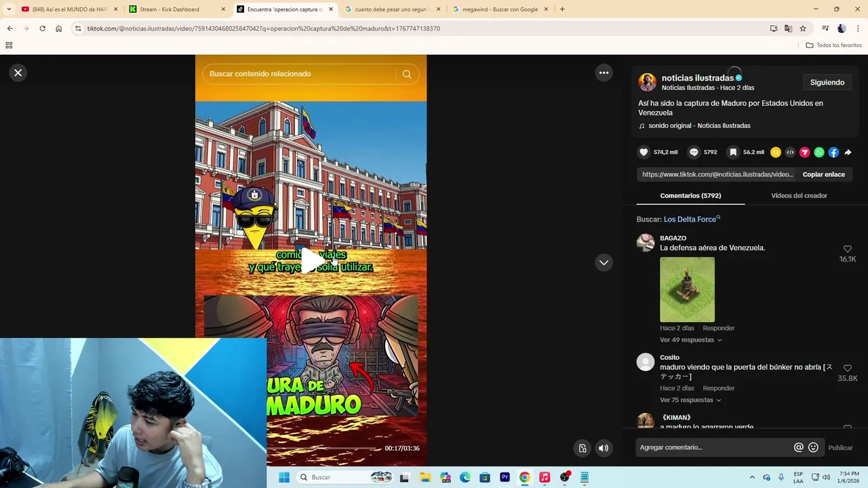This screenshot has height=488, width=868.
Task: Click the search magnifier in related content bar
Action: tap(407, 74)
